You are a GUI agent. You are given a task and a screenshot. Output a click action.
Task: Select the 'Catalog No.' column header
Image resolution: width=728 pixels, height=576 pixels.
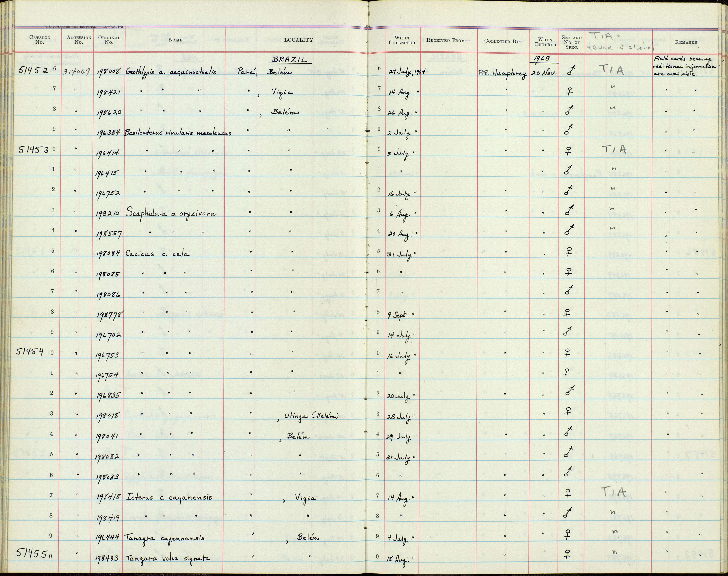click(x=40, y=40)
